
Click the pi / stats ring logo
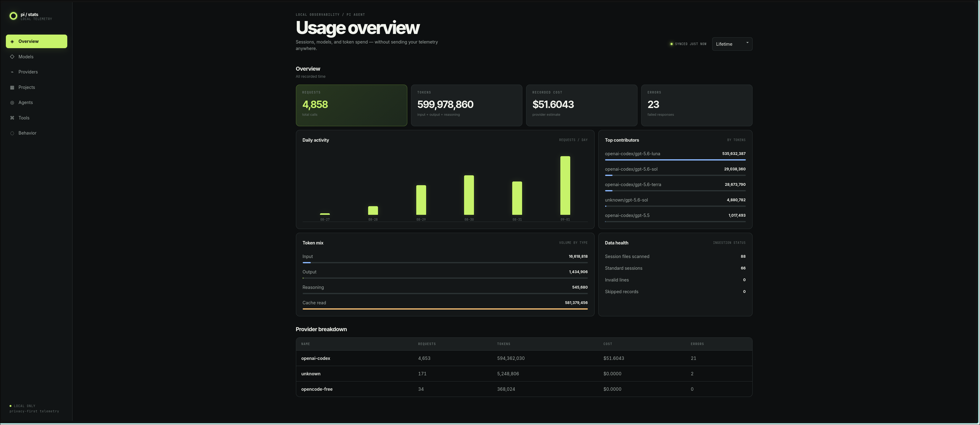click(x=13, y=16)
